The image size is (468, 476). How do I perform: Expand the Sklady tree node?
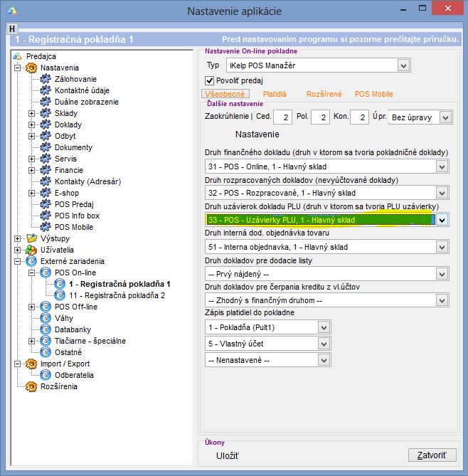coord(31,113)
